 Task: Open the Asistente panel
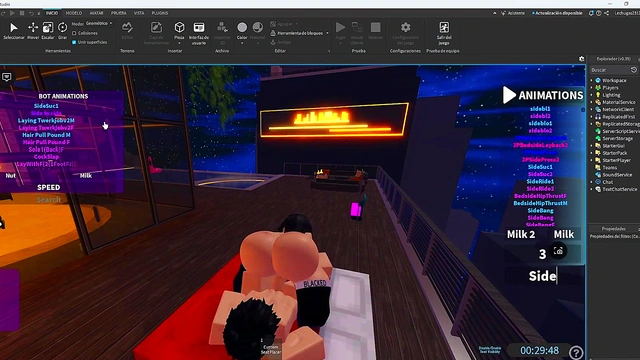[x=513, y=13]
